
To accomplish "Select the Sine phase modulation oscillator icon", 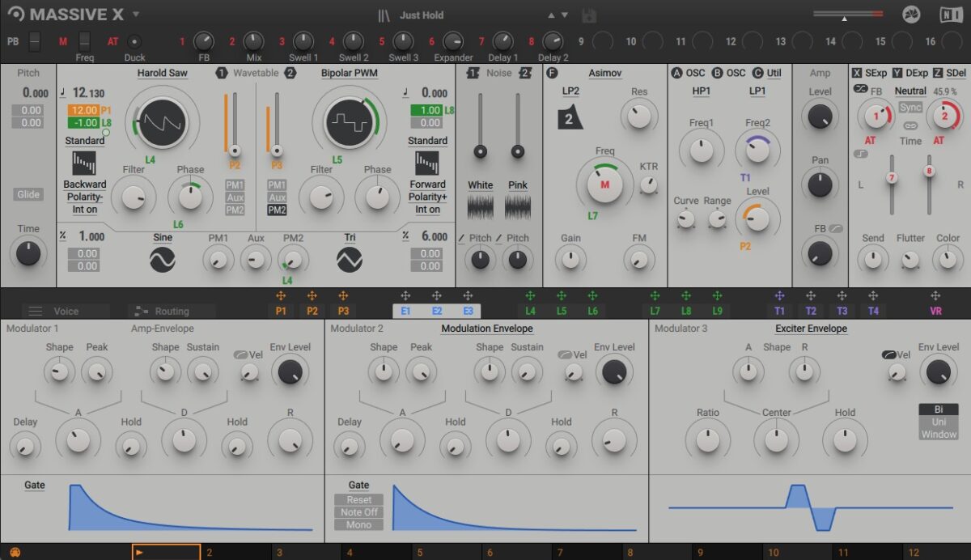I will 163,260.
